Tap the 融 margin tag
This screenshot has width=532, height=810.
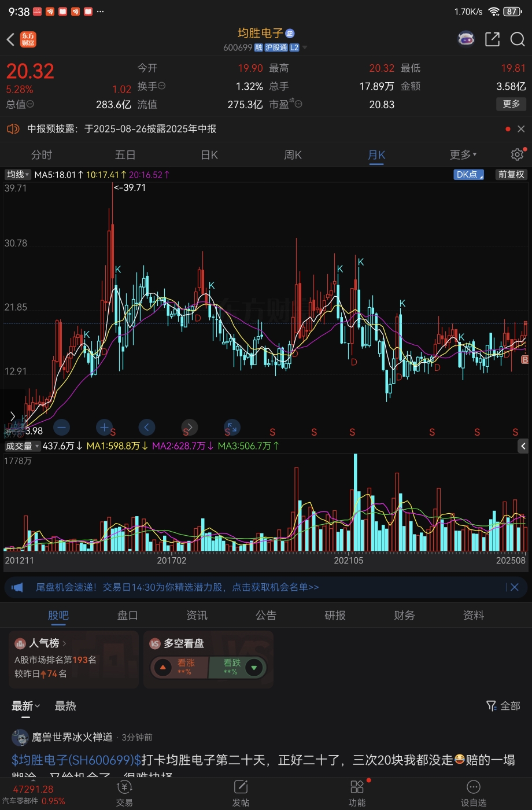(x=258, y=47)
